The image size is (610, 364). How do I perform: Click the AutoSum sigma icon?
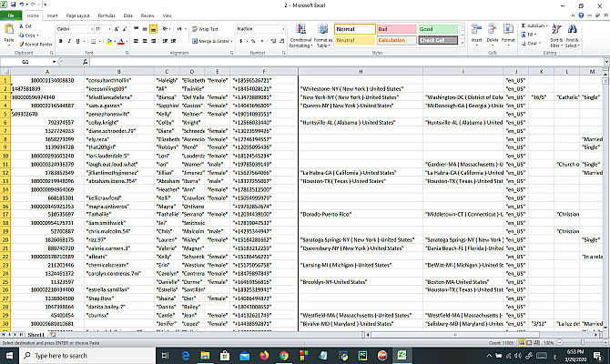pos(524,25)
